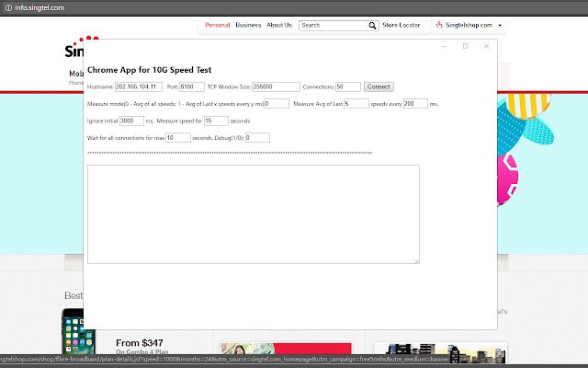Minimize the speed test app window
Viewport: 588px width, 368px height.
(445, 46)
